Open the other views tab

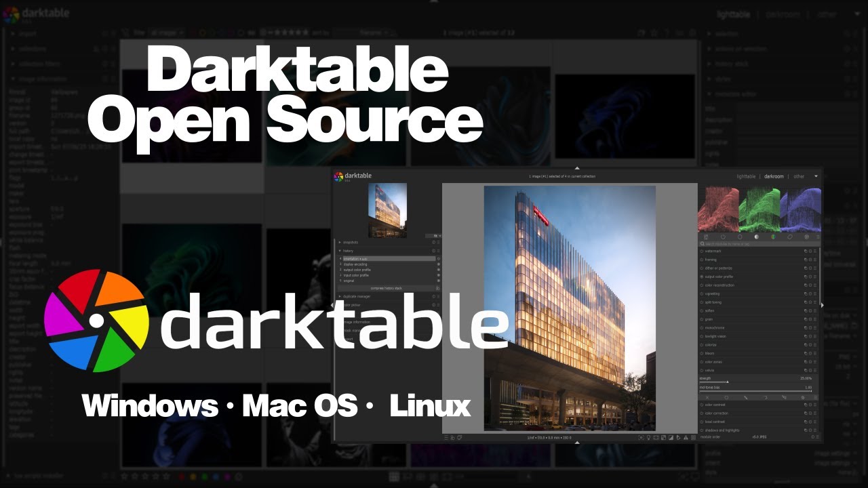[800, 176]
